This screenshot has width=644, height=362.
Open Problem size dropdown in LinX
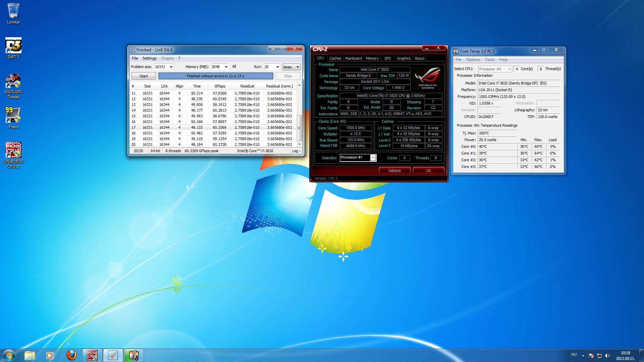pos(171,67)
